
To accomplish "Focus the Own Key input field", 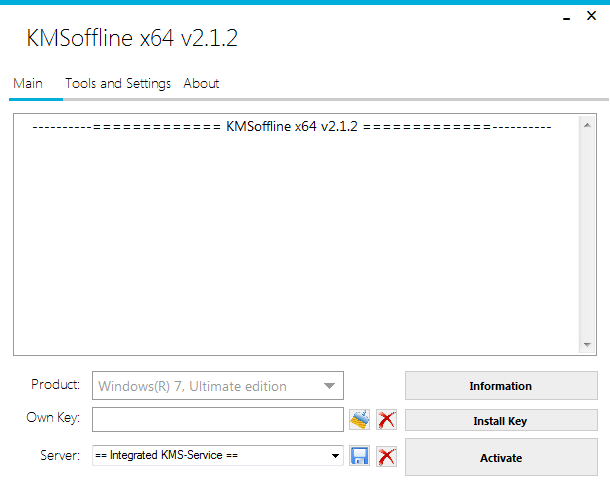I will [217, 419].
